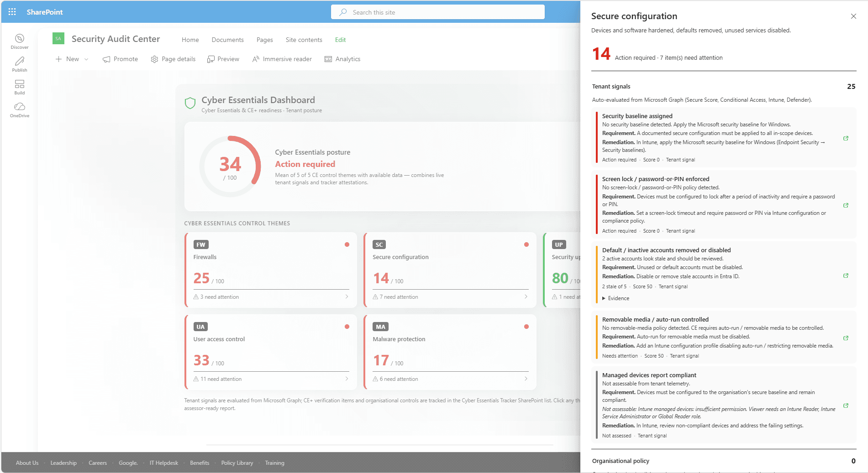
Task: Click the Security Audit Center site title
Action: tap(116, 39)
